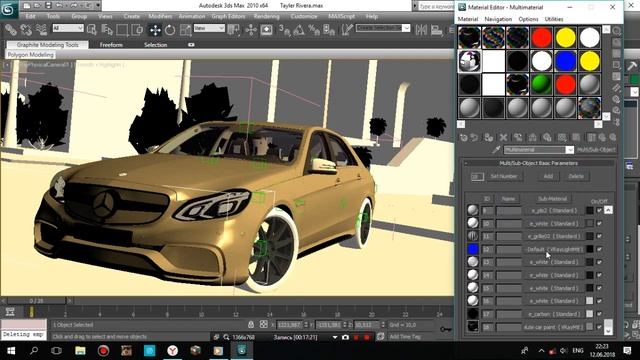
Task: Toggle the Angle Snap icon
Action: 299,30
